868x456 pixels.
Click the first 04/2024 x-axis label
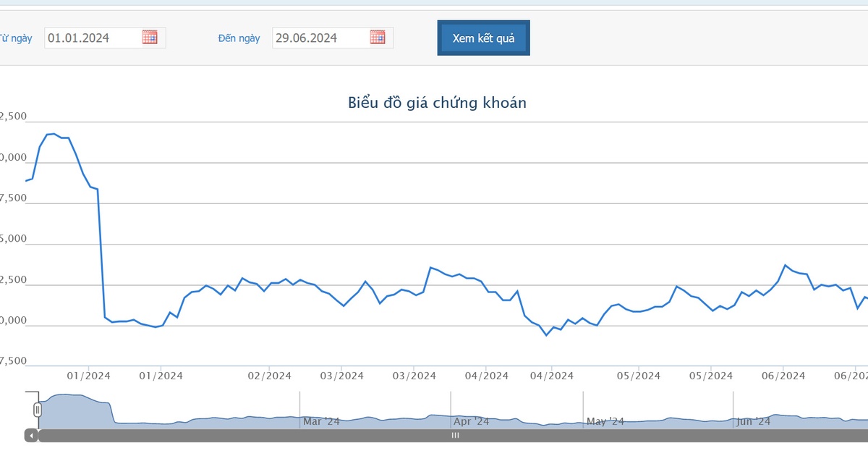coord(486,376)
